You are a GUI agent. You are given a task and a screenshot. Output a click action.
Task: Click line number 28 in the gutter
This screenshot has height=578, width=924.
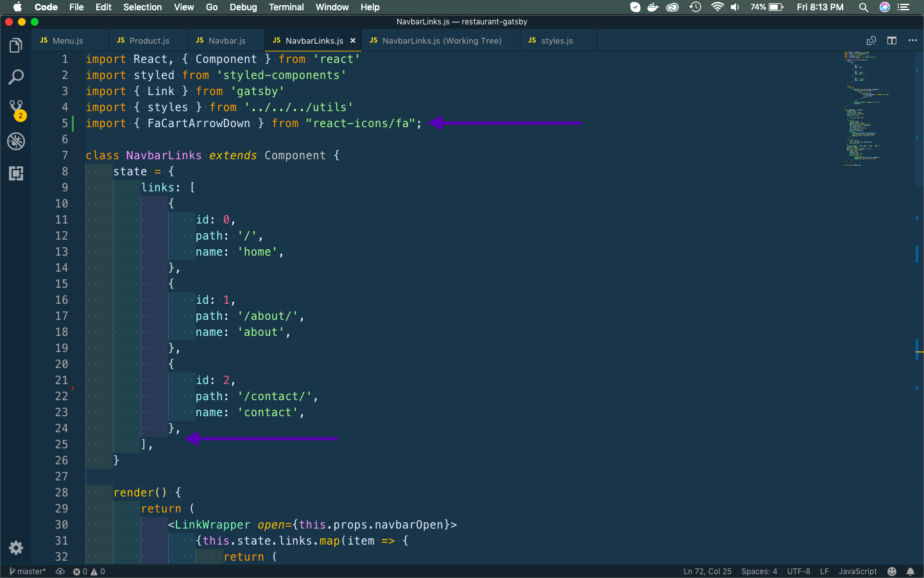point(62,493)
